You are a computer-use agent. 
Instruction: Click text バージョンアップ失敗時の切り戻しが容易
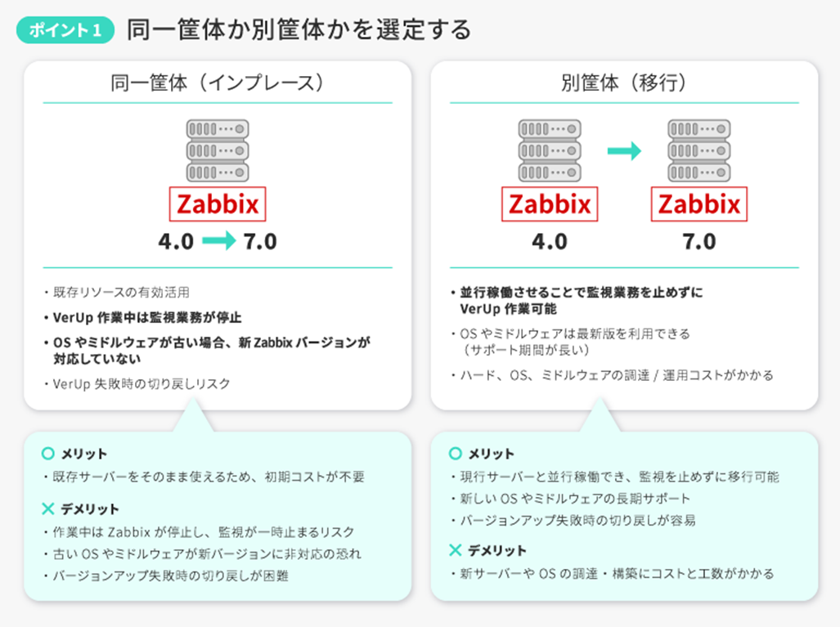(577, 521)
